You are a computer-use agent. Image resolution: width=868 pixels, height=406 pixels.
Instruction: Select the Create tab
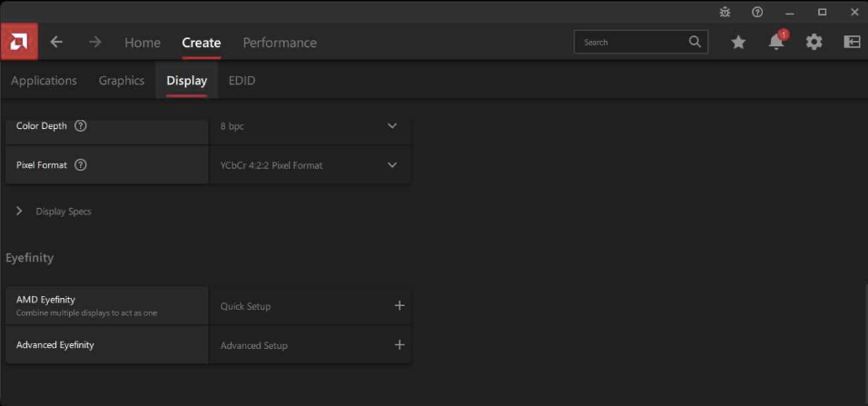[201, 43]
